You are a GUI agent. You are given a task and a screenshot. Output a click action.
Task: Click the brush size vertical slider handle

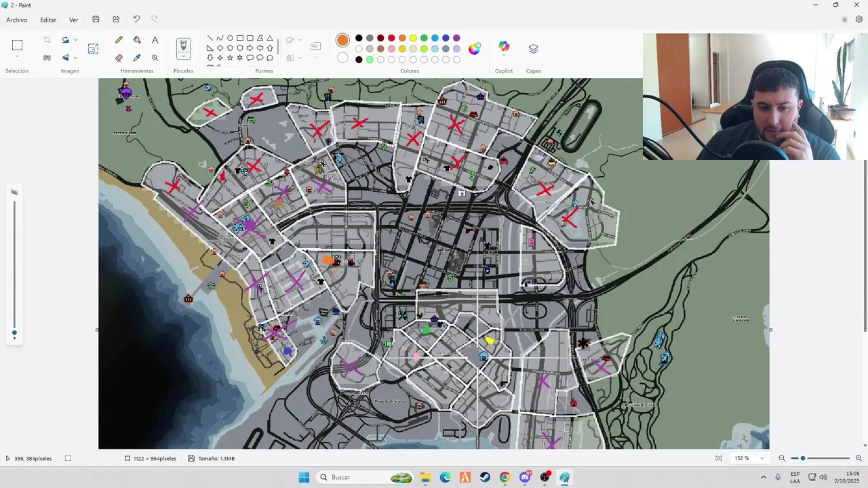click(14, 333)
